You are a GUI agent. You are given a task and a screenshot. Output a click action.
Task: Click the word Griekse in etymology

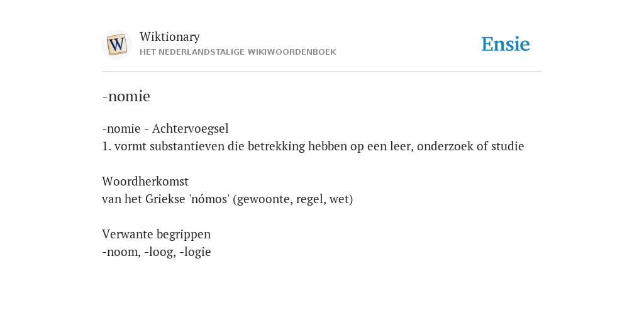[x=165, y=199]
